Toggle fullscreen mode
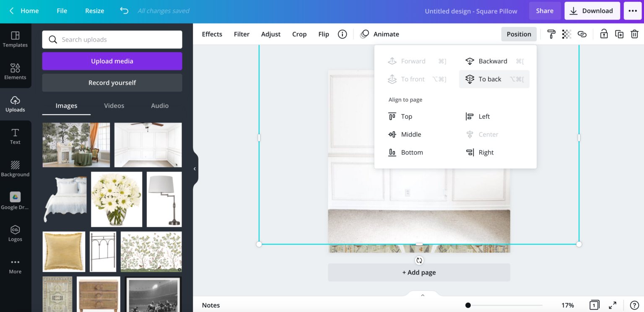This screenshot has height=312, width=644. tap(613, 305)
